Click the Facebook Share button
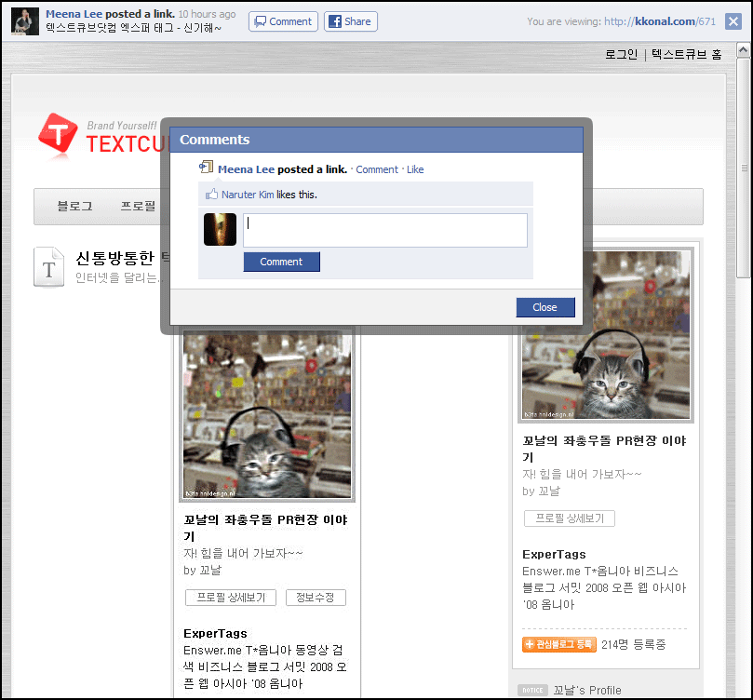 click(x=351, y=21)
